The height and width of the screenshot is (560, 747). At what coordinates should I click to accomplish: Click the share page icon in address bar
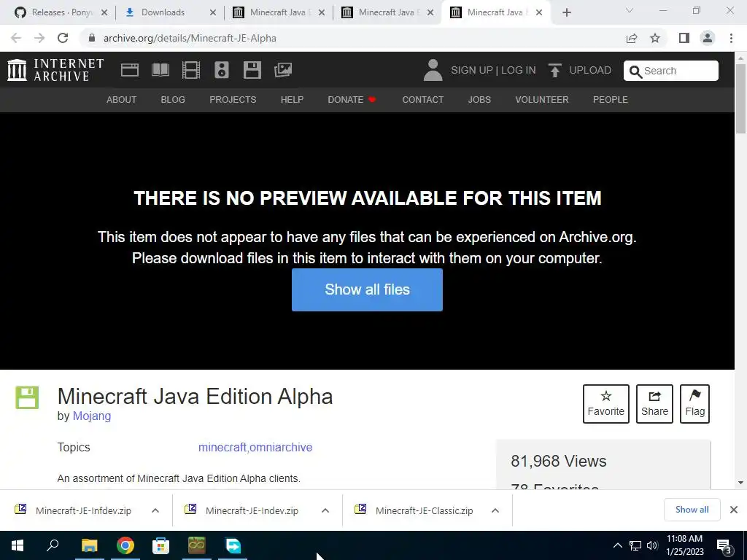click(x=632, y=38)
